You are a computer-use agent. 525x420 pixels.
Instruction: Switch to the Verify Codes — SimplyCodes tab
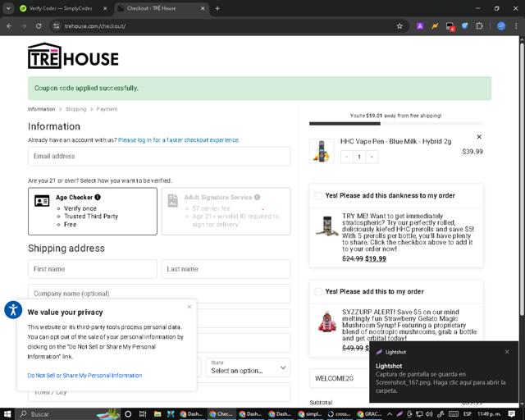click(60, 8)
